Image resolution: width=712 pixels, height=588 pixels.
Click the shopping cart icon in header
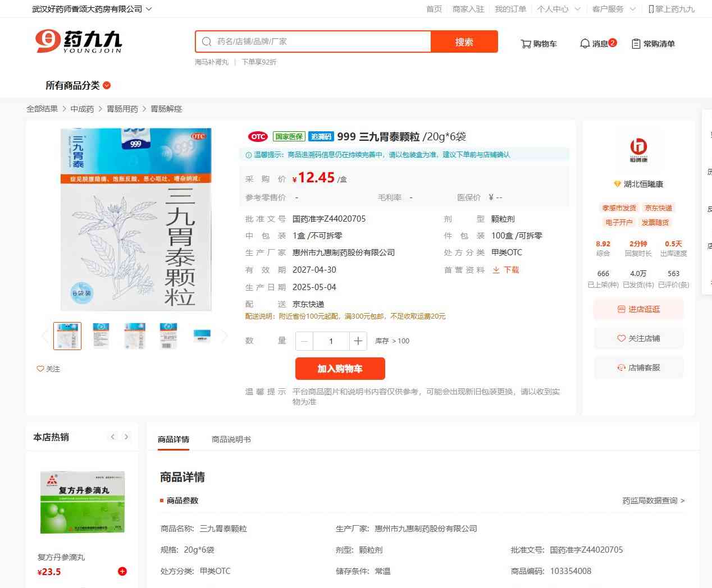[x=526, y=44]
